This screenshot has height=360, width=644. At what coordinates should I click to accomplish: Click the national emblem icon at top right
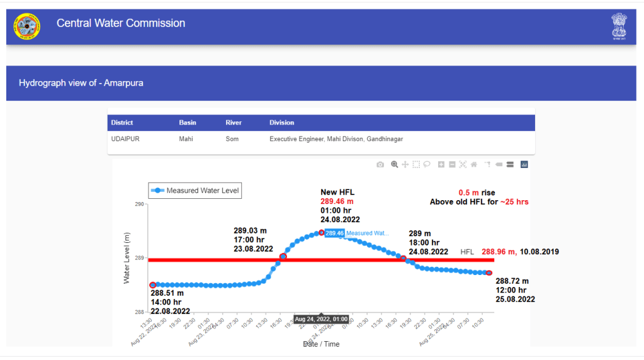click(619, 26)
